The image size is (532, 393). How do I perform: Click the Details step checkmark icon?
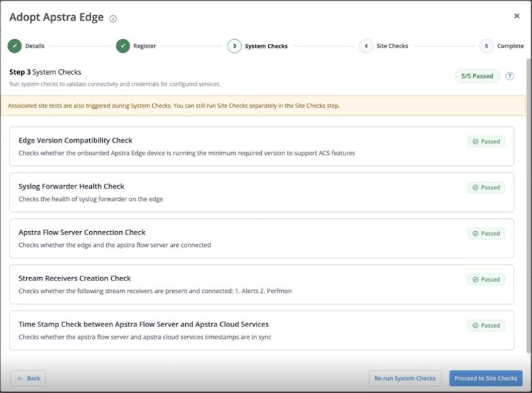(14, 46)
